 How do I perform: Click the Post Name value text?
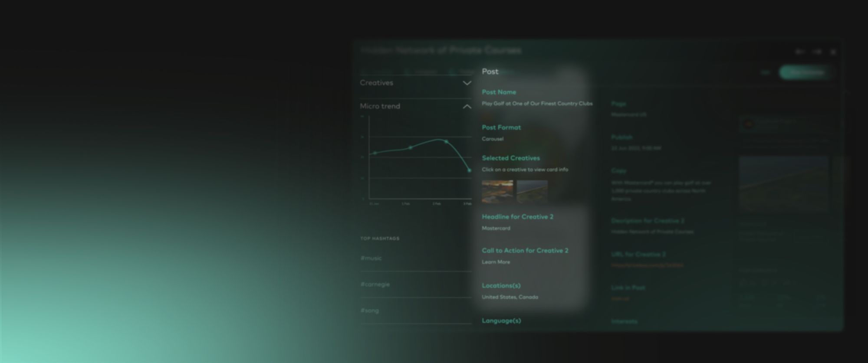(x=537, y=104)
